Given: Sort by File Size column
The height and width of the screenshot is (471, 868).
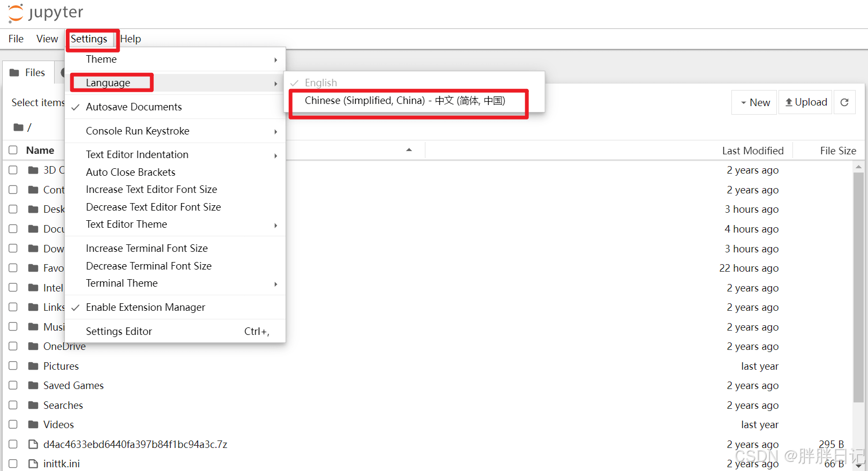Looking at the screenshot, I should [x=838, y=151].
